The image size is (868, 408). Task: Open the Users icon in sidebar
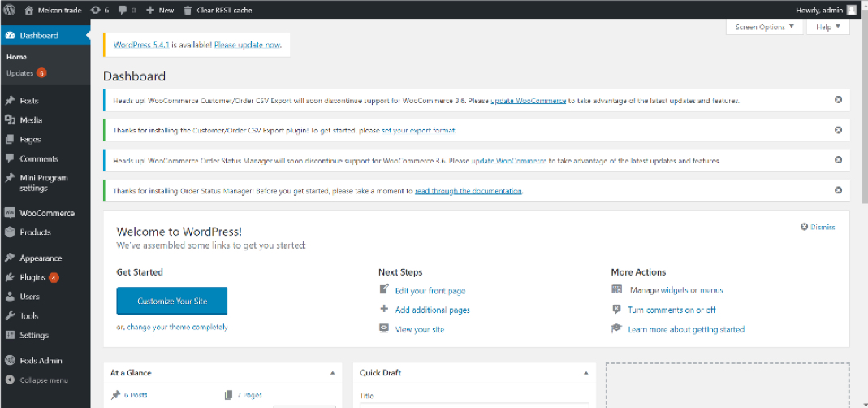pos(10,297)
